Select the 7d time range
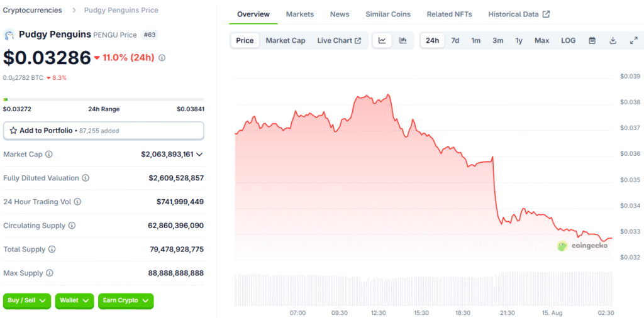Screen dimensions: 644x318 tap(455, 41)
